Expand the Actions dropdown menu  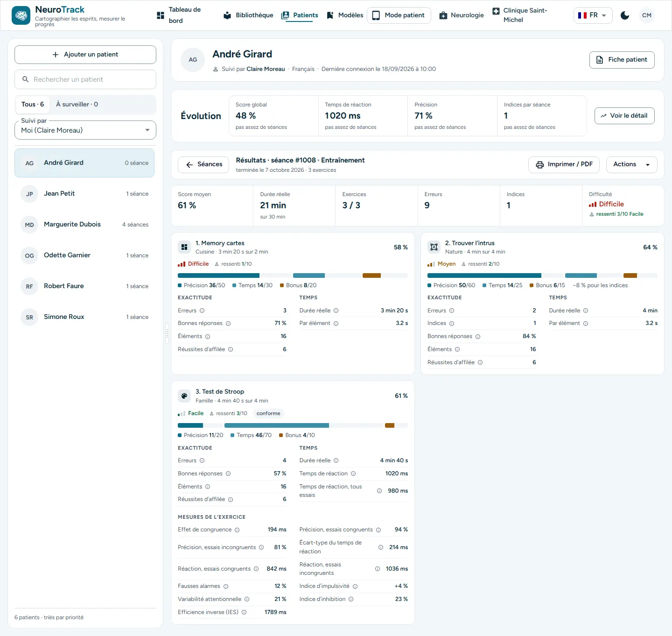pyautogui.click(x=631, y=164)
